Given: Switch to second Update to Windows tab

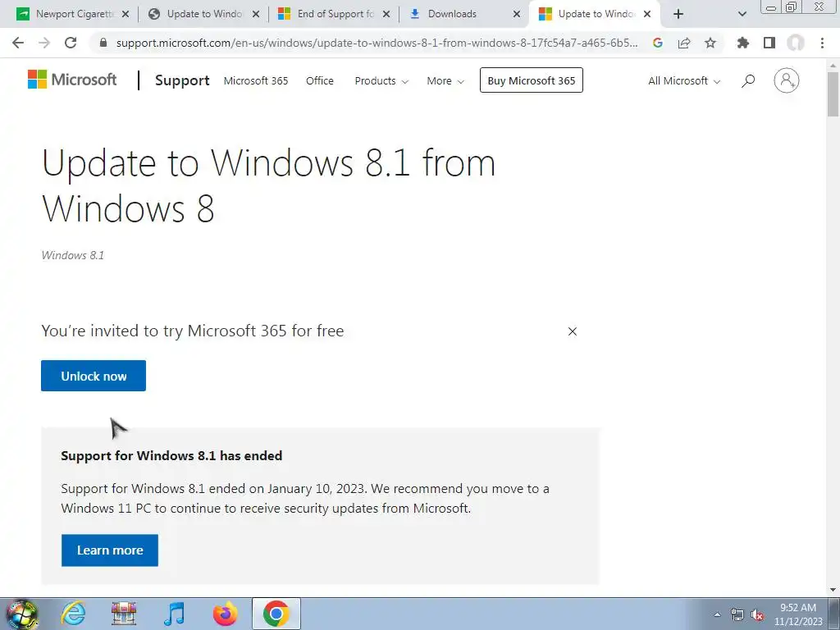Looking at the screenshot, I should pos(203,14).
